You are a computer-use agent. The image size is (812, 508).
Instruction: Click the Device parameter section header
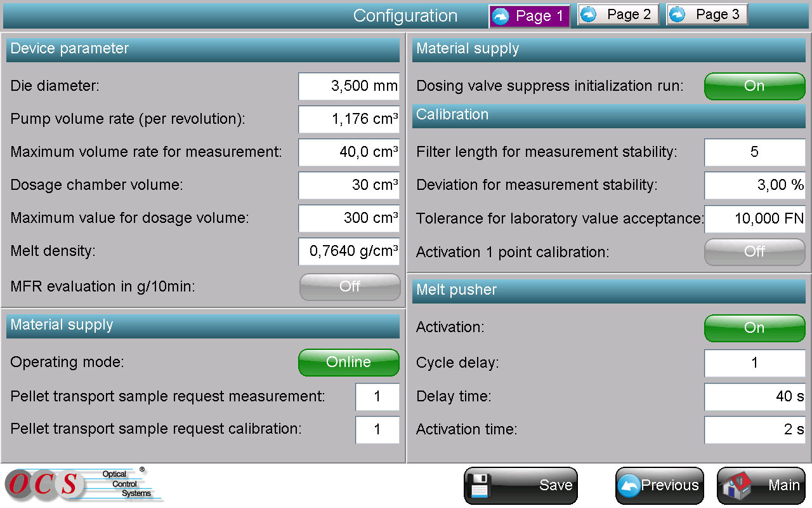coord(203,49)
